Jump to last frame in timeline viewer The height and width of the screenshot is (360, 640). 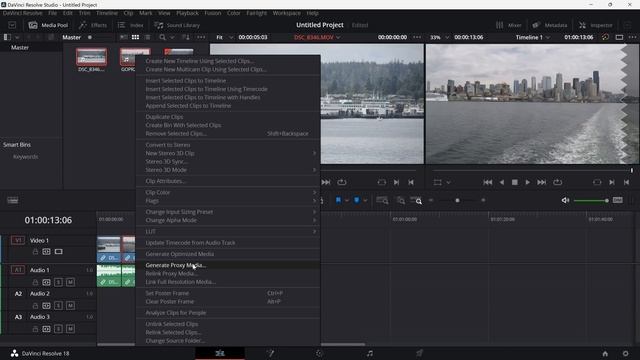tap(541, 182)
